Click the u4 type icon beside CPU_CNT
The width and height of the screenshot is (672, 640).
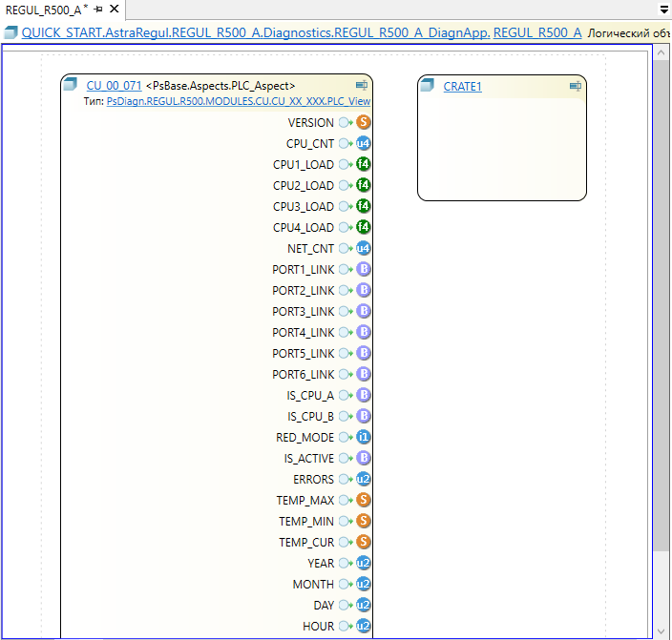[364, 144]
